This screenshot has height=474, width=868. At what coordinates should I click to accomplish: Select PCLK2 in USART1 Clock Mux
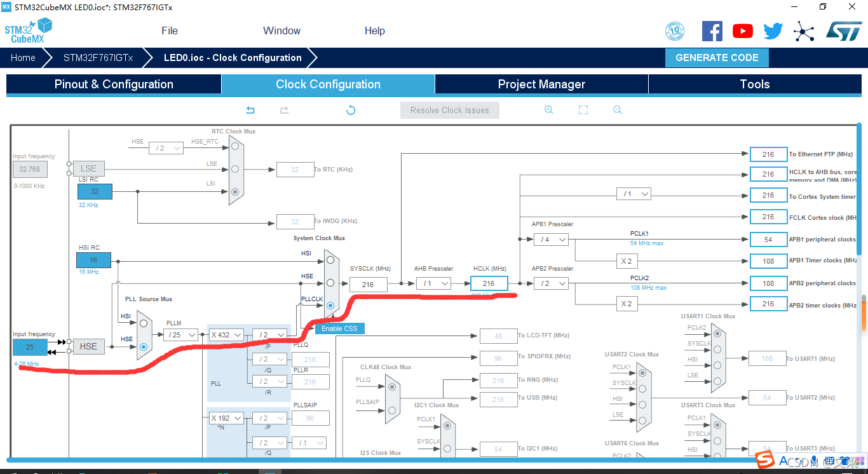pos(717,333)
